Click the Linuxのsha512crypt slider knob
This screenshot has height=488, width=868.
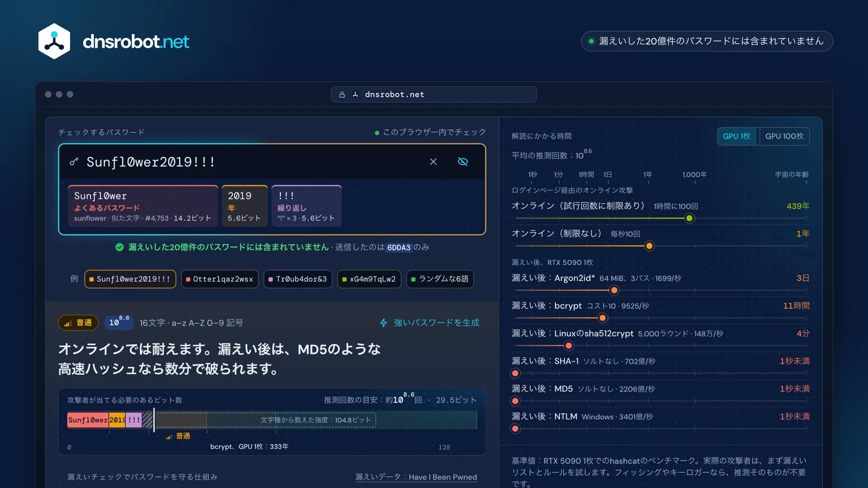tap(569, 346)
